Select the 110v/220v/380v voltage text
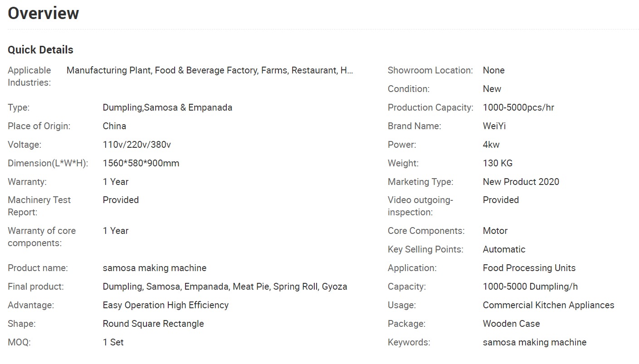The width and height of the screenshot is (639, 364). pos(137,145)
